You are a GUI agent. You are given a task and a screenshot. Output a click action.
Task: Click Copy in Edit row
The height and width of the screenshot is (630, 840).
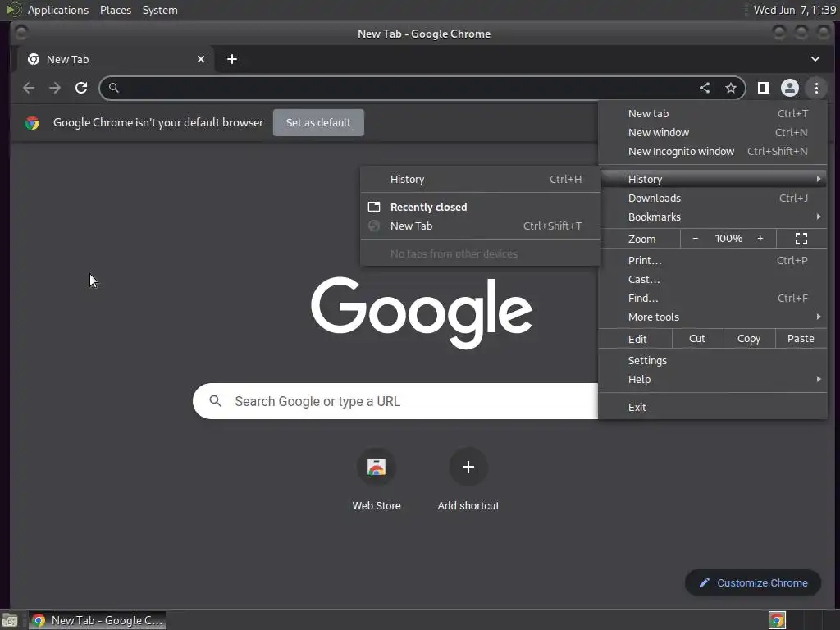coord(749,339)
